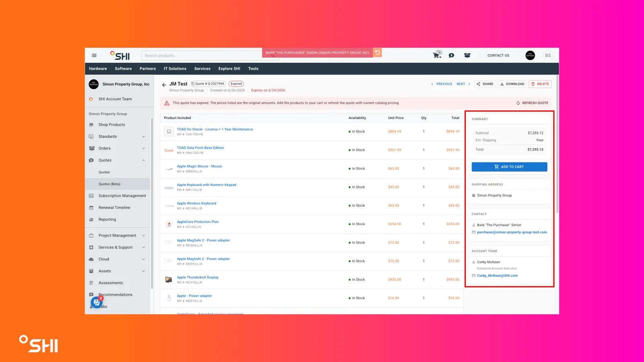Open the hamburger menu icon
This screenshot has height=362, width=644.
point(94,56)
